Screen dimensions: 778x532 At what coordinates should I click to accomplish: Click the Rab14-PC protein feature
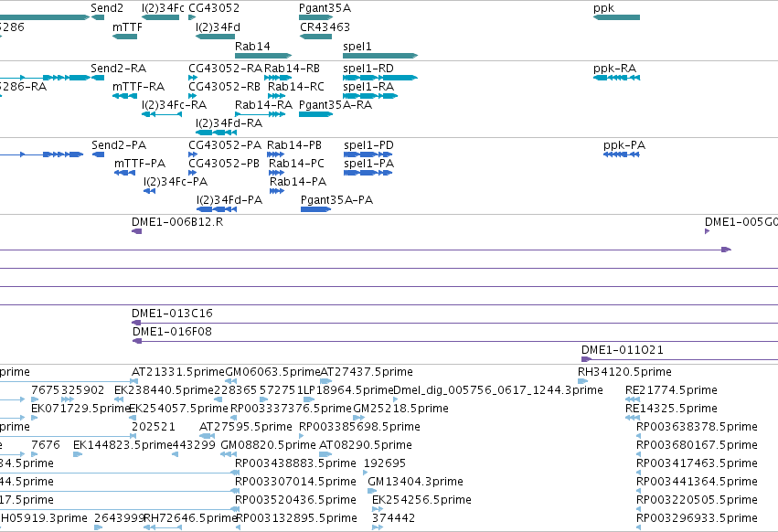pos(276,173)
